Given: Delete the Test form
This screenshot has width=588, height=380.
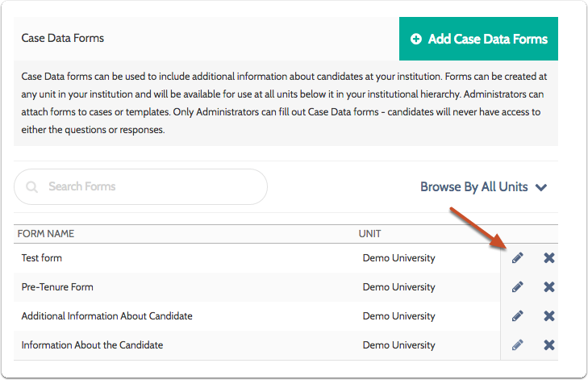Looking at the screenshot, I should click(x=549, y=258).
